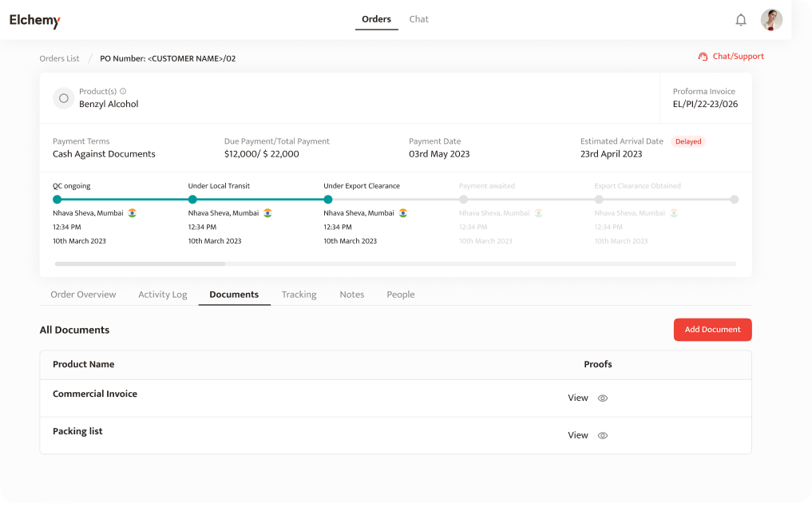Click the Elchemy logo
Image resolution: width=812 pixels, height=507 pixels.
pos(35,20)
